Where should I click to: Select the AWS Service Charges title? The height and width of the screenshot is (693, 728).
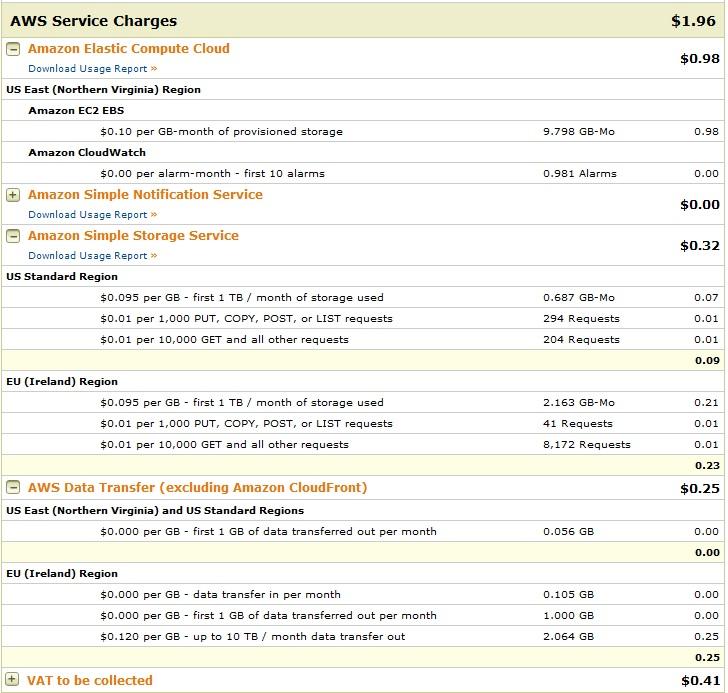[93, 21]
